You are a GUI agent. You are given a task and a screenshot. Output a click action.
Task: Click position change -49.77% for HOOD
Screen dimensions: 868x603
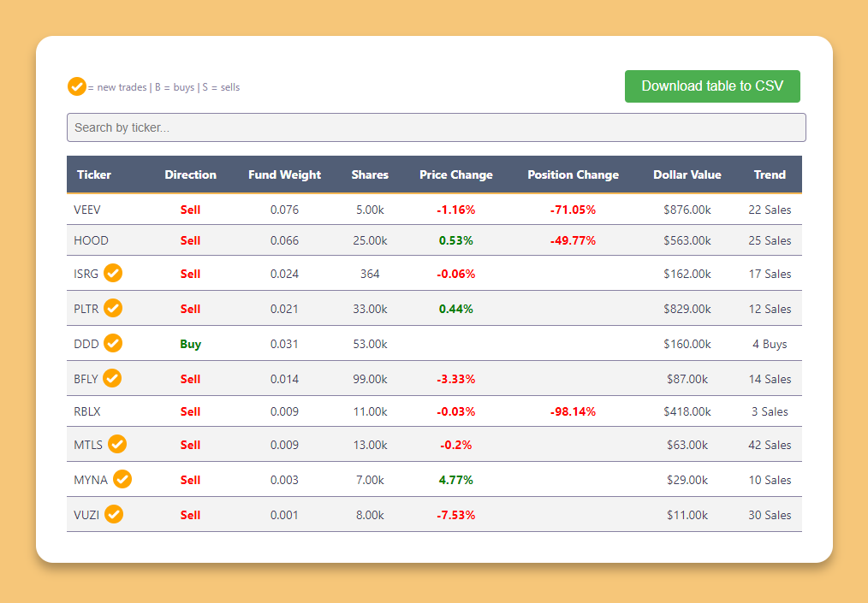573,240
